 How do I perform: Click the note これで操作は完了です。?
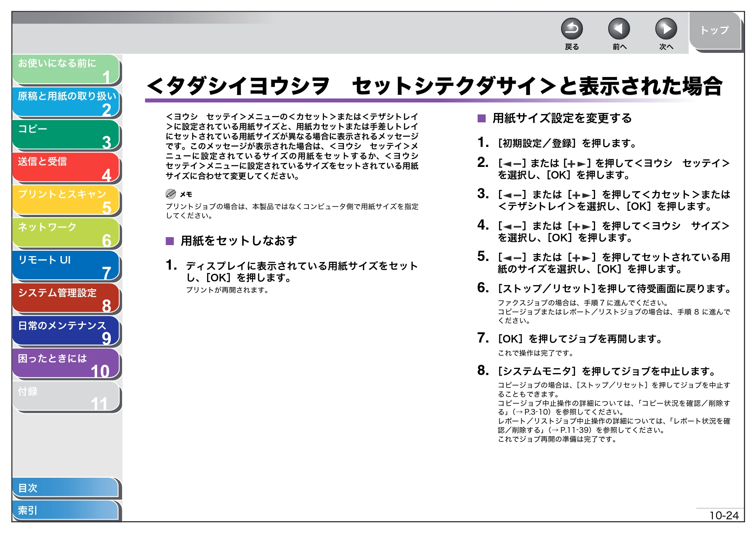point(536,353)
